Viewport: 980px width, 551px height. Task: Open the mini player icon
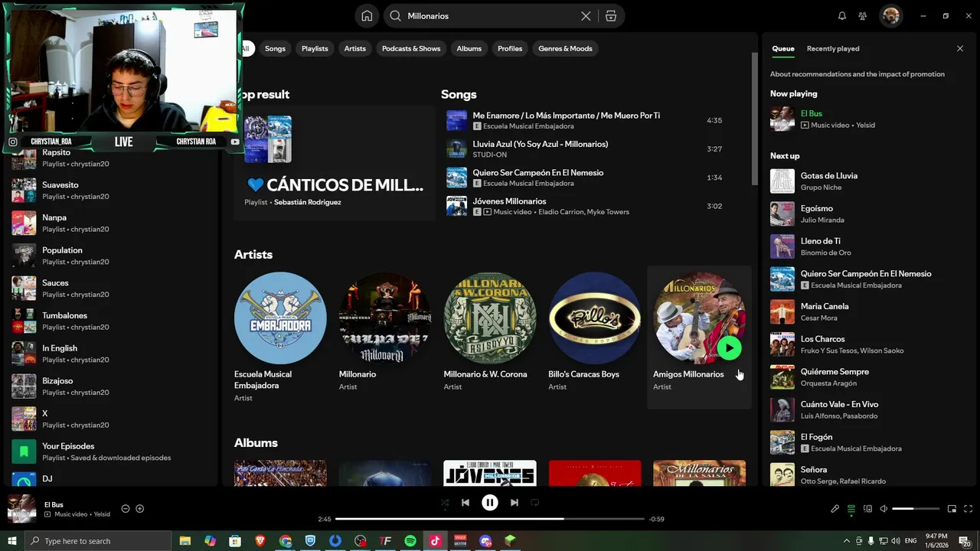tap(952, 509)
